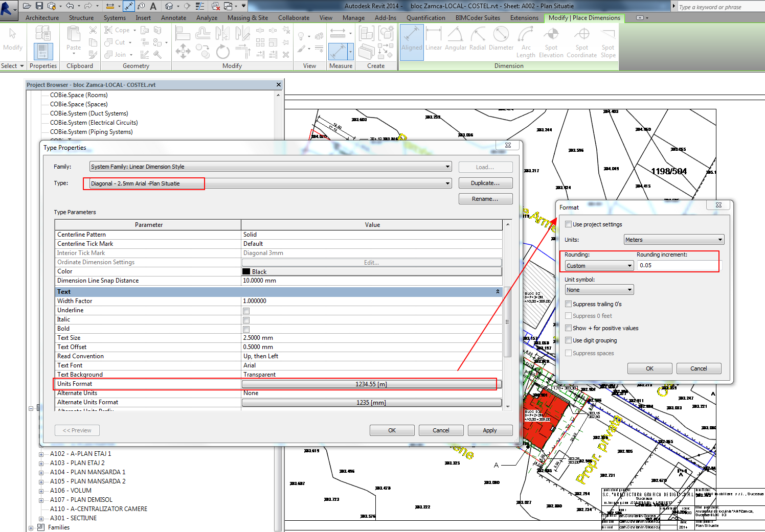
Task: Open the Unit symbol dropdown set to None
Action: coord(599,290)
